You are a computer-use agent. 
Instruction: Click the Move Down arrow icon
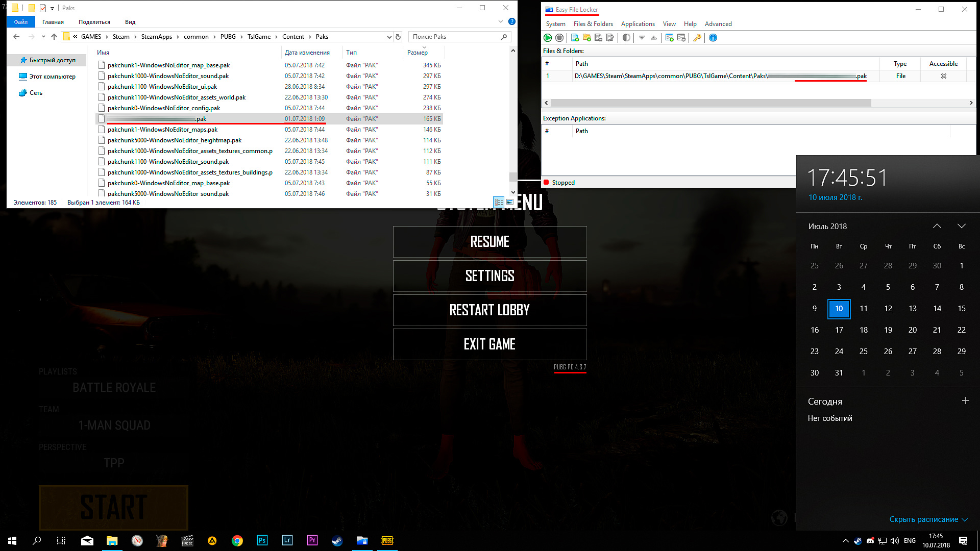click(642, 38)
